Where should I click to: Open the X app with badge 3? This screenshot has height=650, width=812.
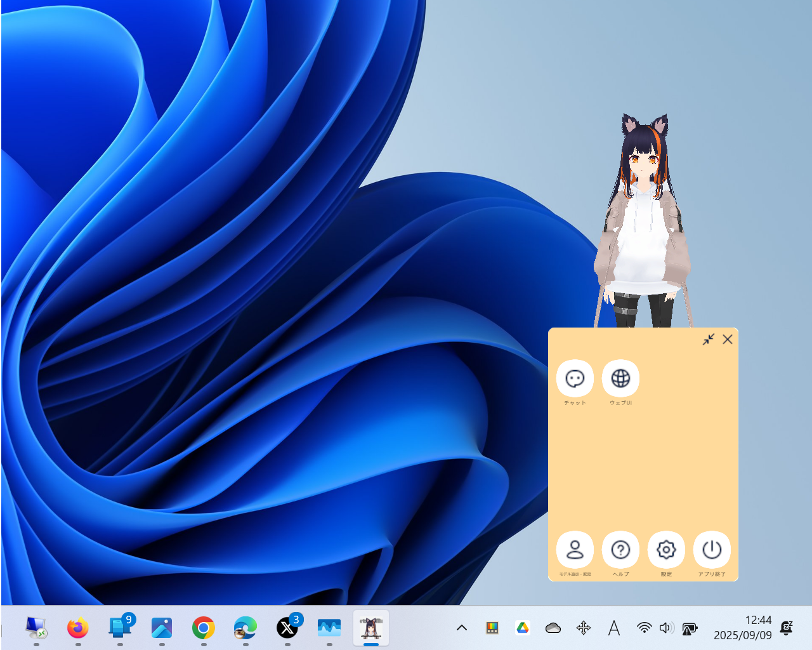pyautogui.click(x=287, y=628)
